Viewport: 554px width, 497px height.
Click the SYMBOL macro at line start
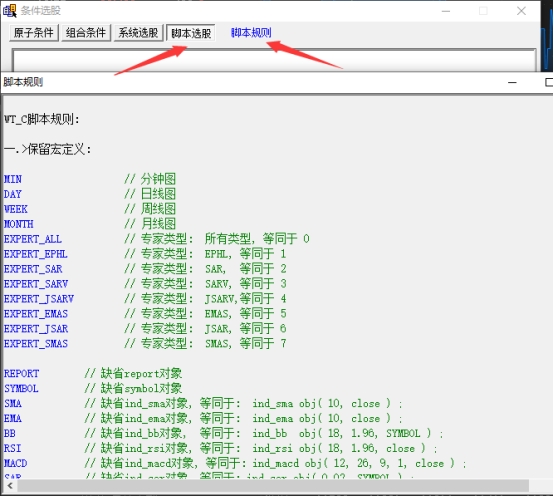click(x=21, y=389)
